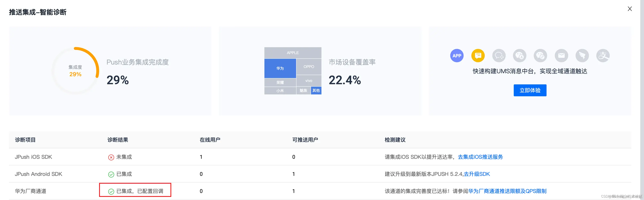This screenshot has height=200, width=644.
Task: Click the green check icon for 华为厂商通道
Action: tap(111, 191)
